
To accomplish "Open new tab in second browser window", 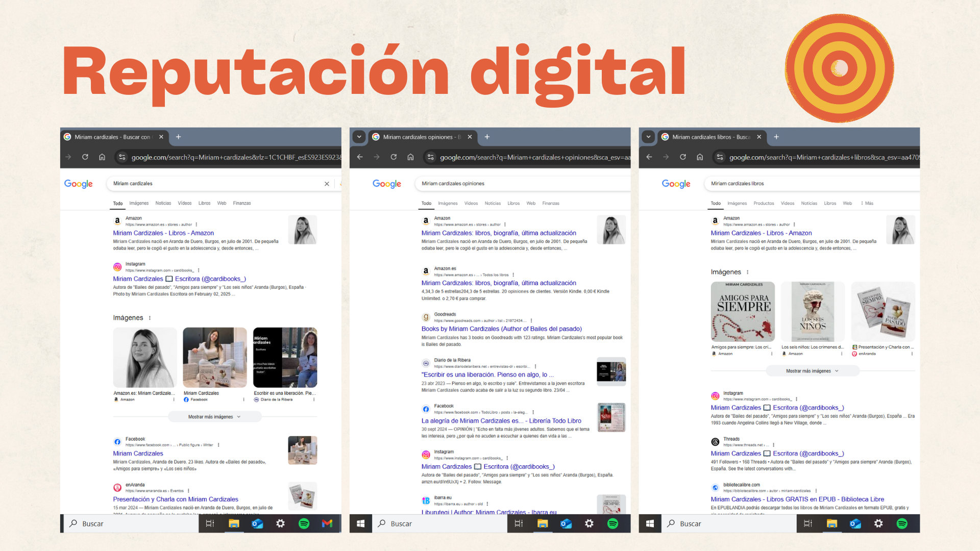I will pyautogui.click(x=487, y=137).
